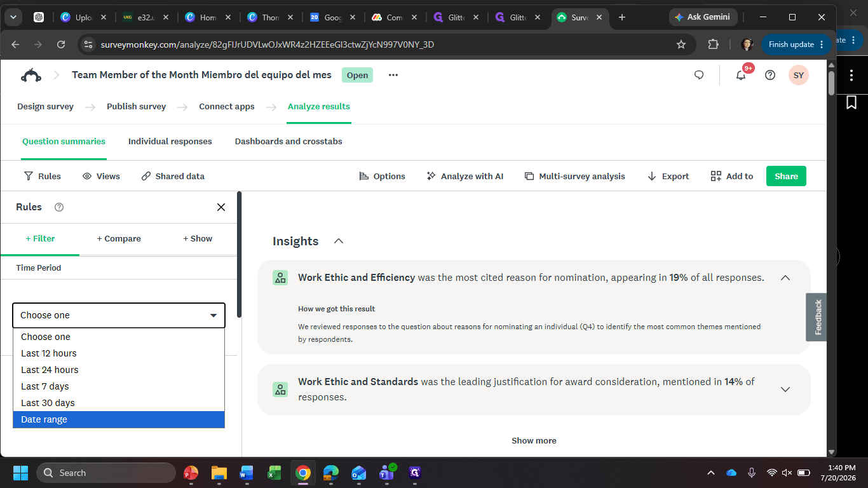Click the help icon beside Rules heading
This screenshot has width=868, height=488.
coord(59,207)
